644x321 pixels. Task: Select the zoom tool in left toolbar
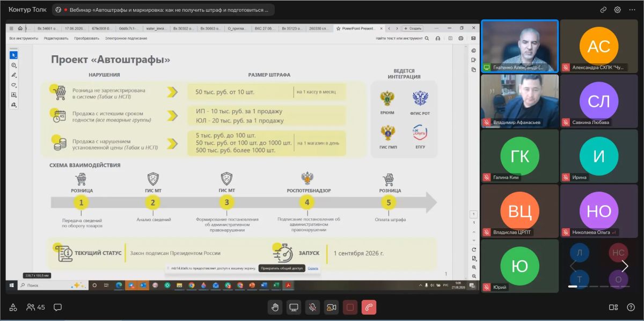coord(14,65)
